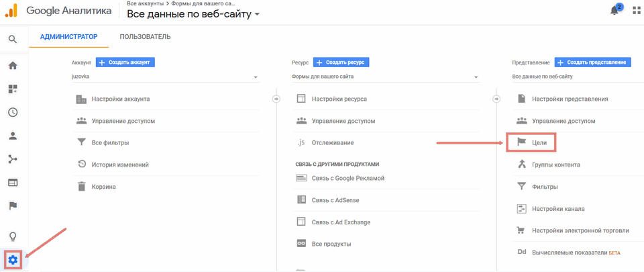
Task: Open the notifications bell
Action: 614,11
